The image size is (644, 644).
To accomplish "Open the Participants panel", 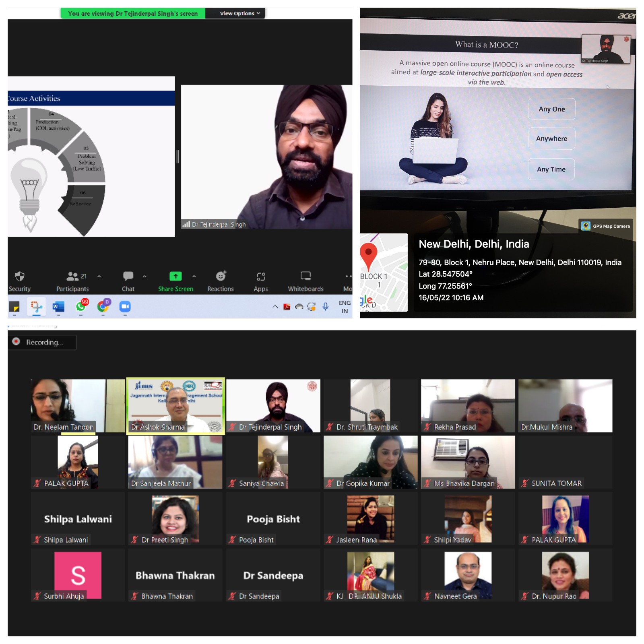I will coord(72,281).
